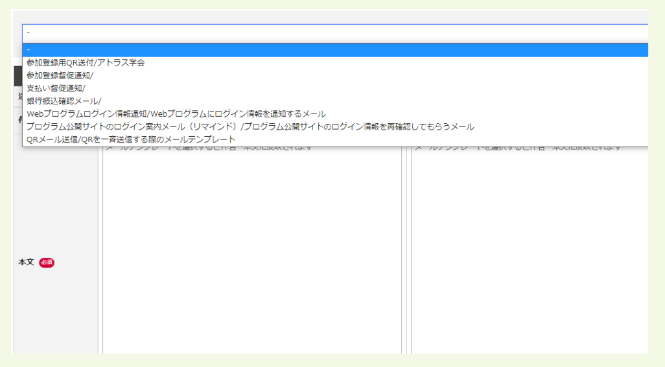The image size is (665, 367).
Task: Choose Webプログラムログイン情報通知 option
Action: [335, 114]
